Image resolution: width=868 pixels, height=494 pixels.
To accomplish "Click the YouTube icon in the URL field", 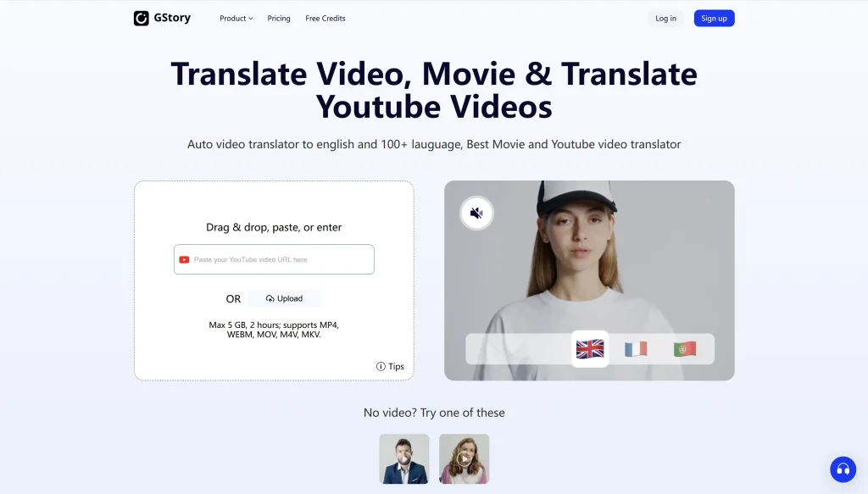I will point(184,259).
